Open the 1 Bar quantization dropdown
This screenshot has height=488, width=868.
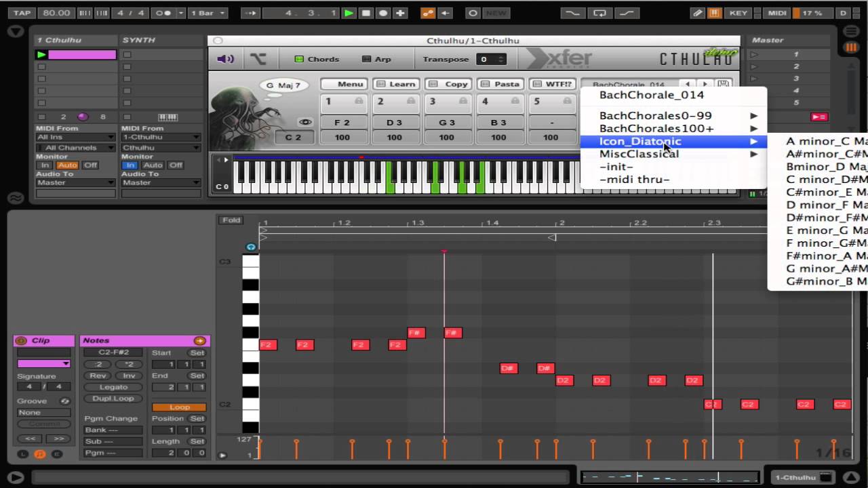pos(209,13)
